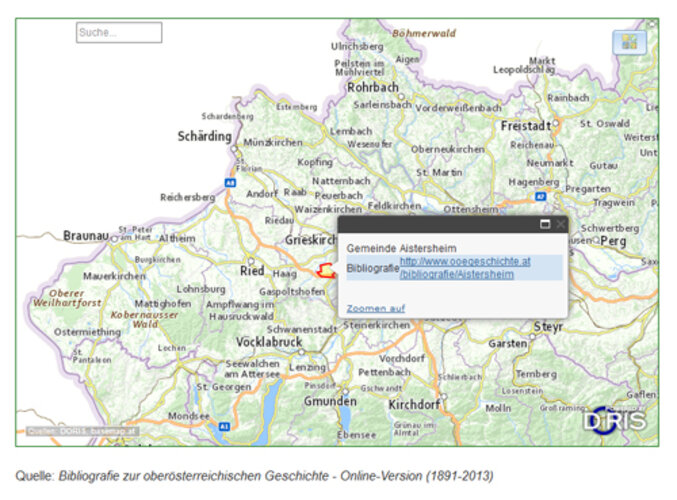Viewport: 677px width, 500px height.
Task: Close the Aistersheim info popup
Action: [x=560, y=224]
